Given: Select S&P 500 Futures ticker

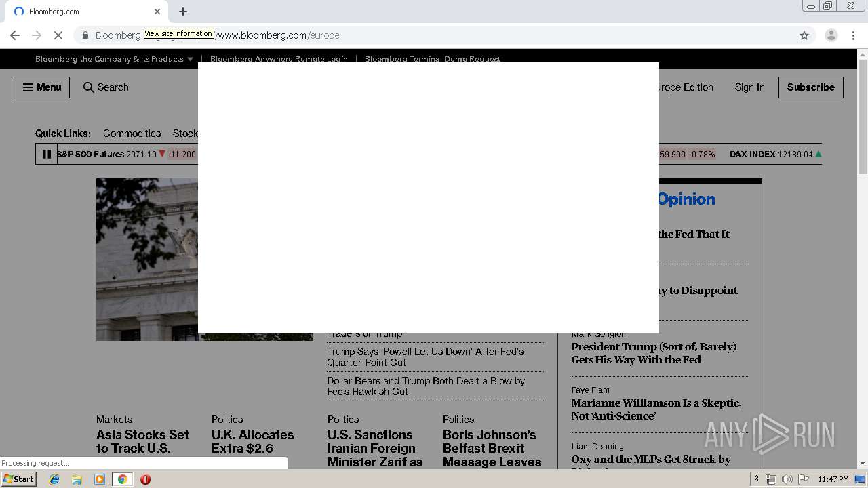Looking at the screenshot, I should click(127, 154).
